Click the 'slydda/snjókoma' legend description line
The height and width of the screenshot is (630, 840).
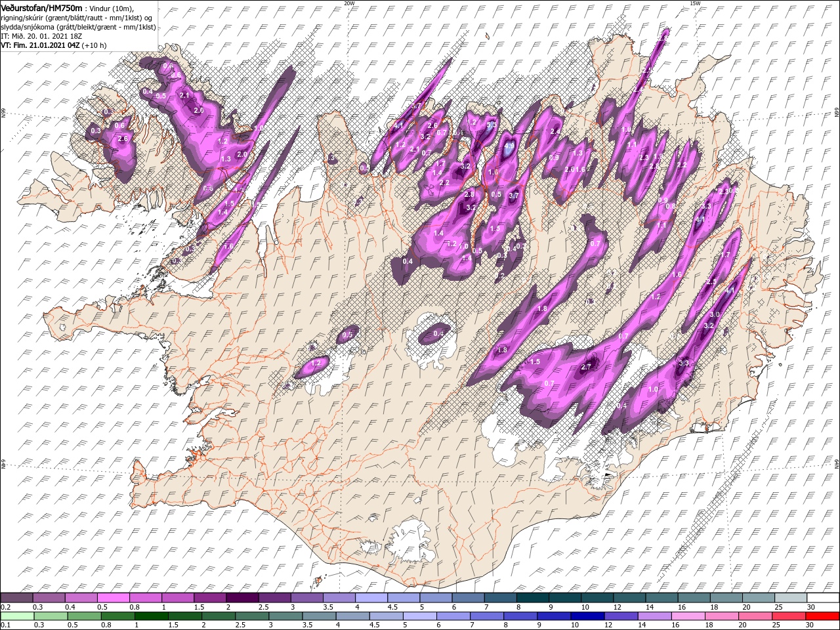click(x=77, y=26)
